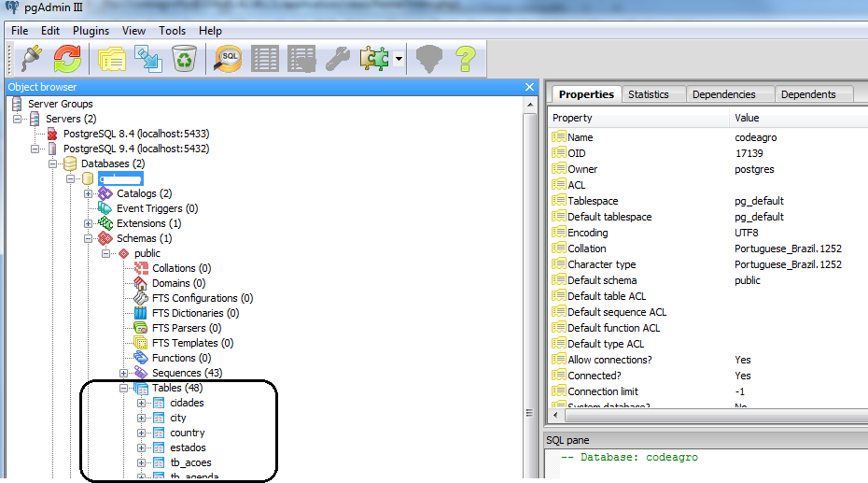Select FTS Parsers (0) node
The width and height of the screenshot is (868, 483).
coord(187,328)
